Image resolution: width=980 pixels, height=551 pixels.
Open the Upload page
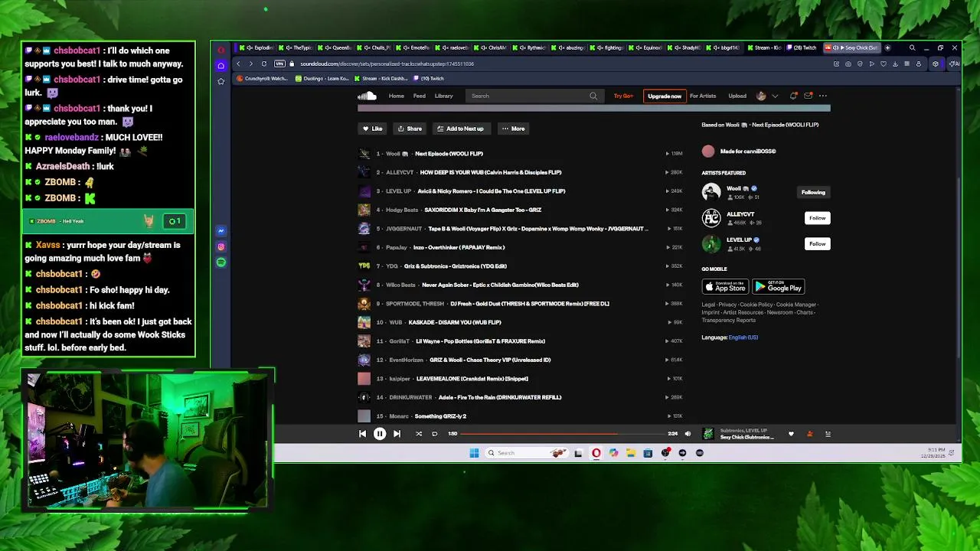(737, 96)
